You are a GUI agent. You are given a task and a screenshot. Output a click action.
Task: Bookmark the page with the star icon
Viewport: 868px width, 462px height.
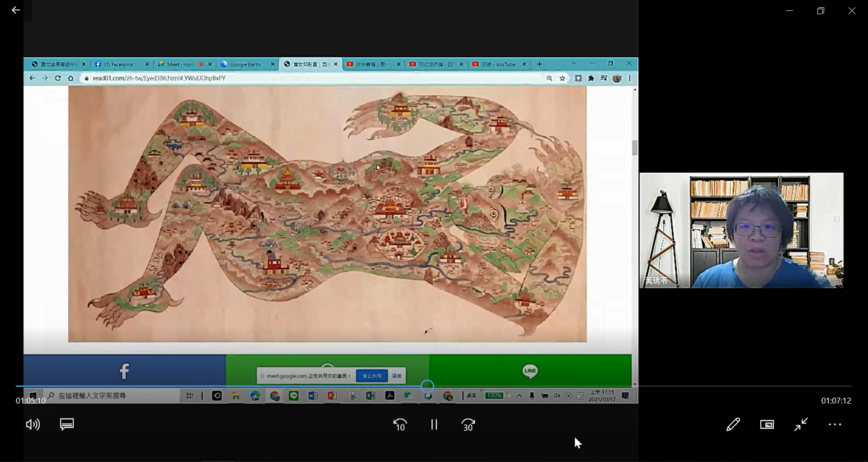562,78
